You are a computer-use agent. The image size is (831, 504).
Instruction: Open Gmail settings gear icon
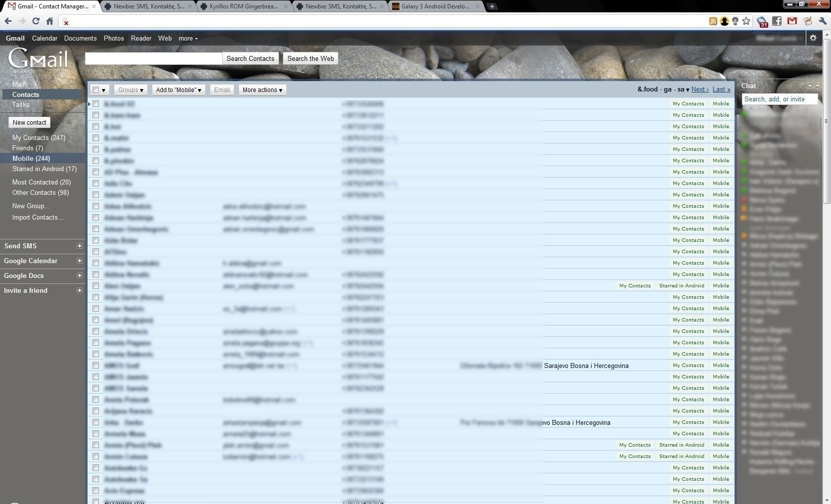coord(813,38)
